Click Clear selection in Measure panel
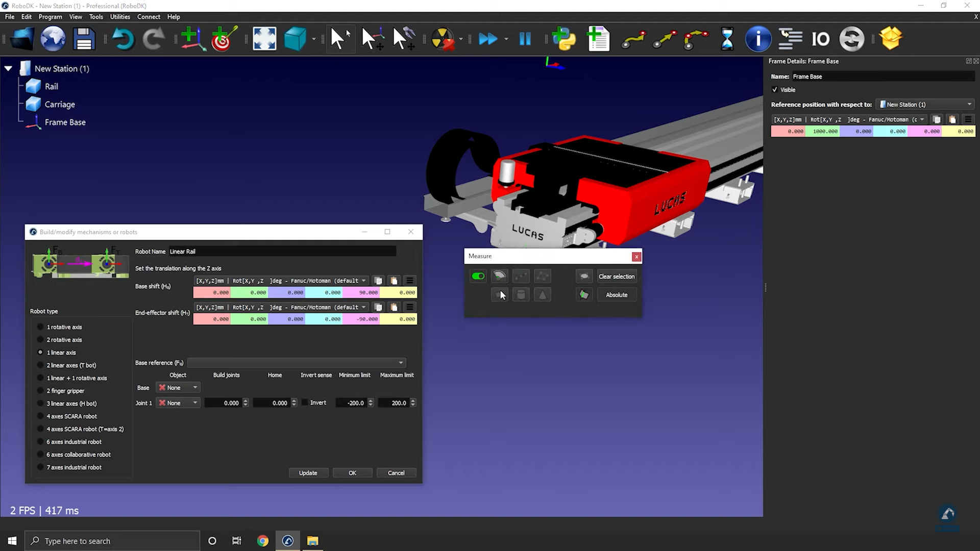980x551 pixels. click(x=616, y=277)
